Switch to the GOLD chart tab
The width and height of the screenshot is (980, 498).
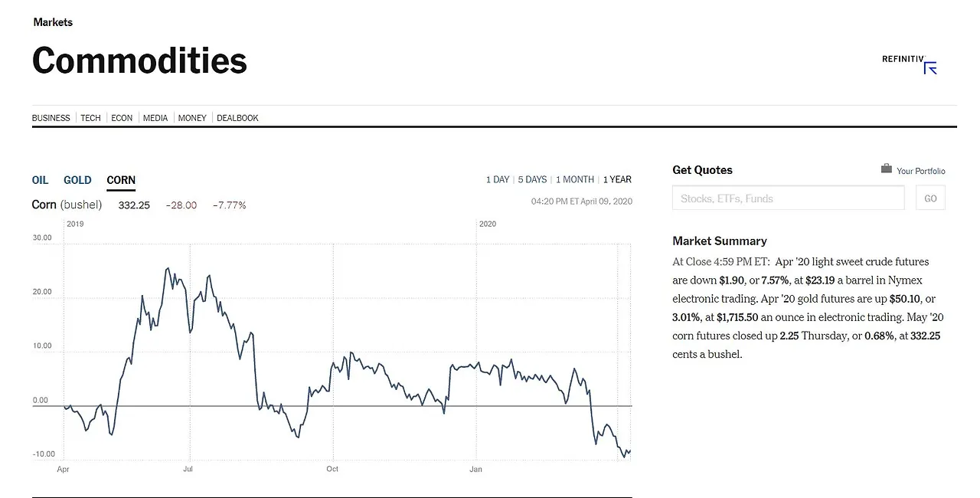coord(77,180)
